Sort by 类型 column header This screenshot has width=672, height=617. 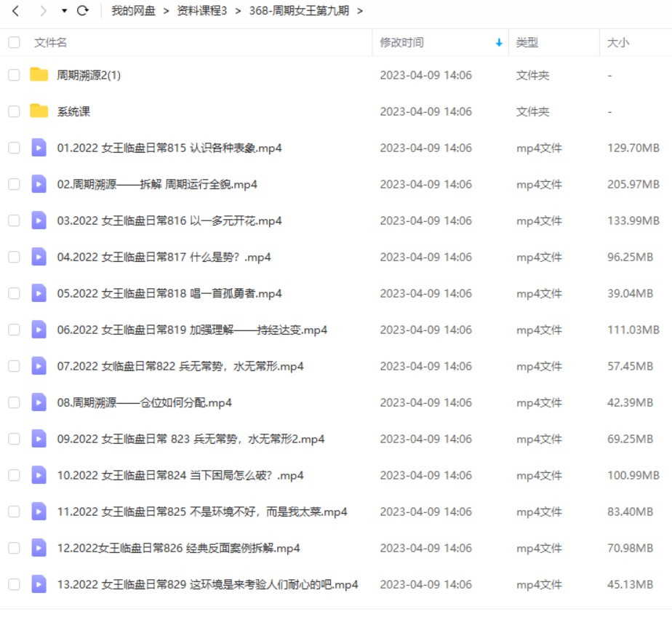coord(527,42)
